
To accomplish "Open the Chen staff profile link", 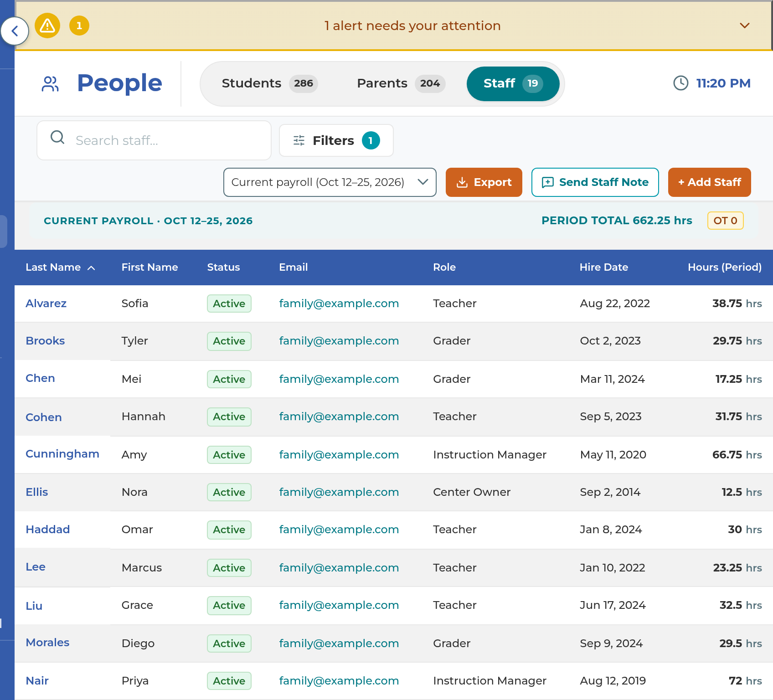I will pos(40,378).
